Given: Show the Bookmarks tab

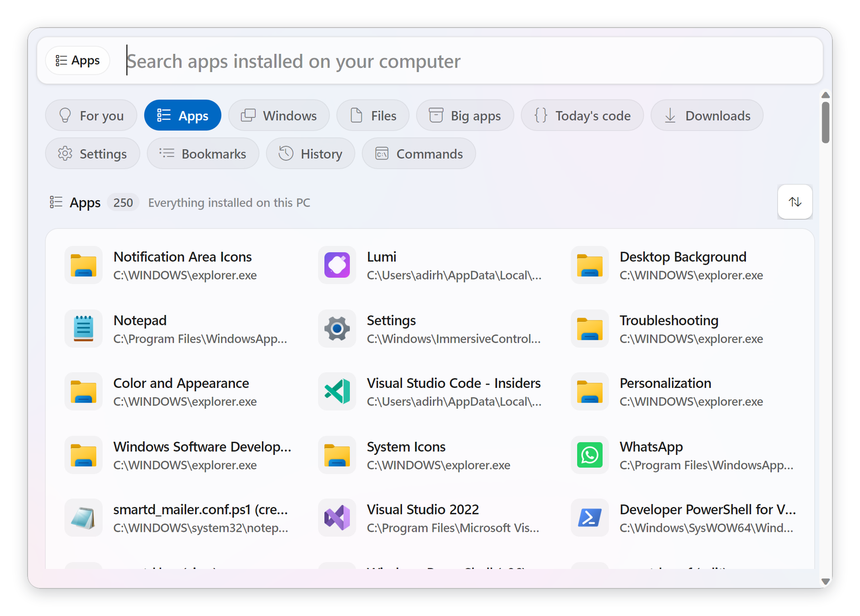Looking at the screenshot, I should tap(203, 153).
